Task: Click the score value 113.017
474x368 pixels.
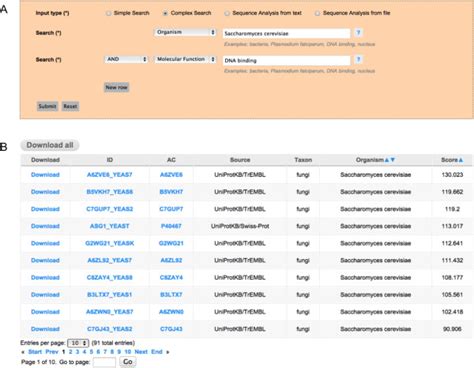Action: 452,226
